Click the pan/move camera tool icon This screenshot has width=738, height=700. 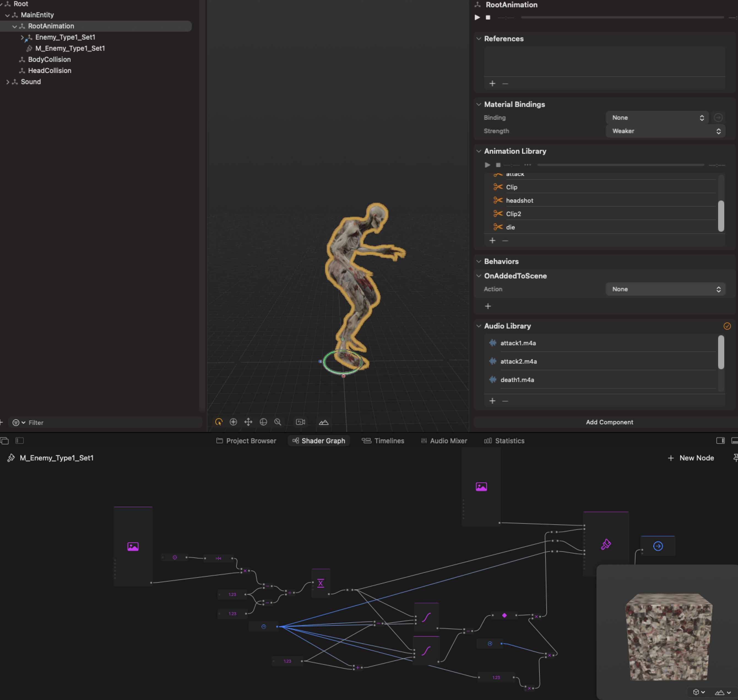click(248, 422)
